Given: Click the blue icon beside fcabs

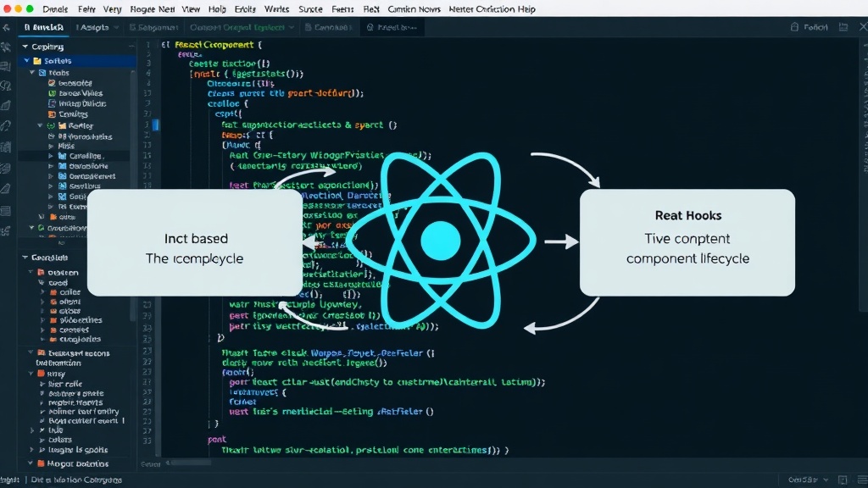Looking at the screenshot, I should click(42, 73).
